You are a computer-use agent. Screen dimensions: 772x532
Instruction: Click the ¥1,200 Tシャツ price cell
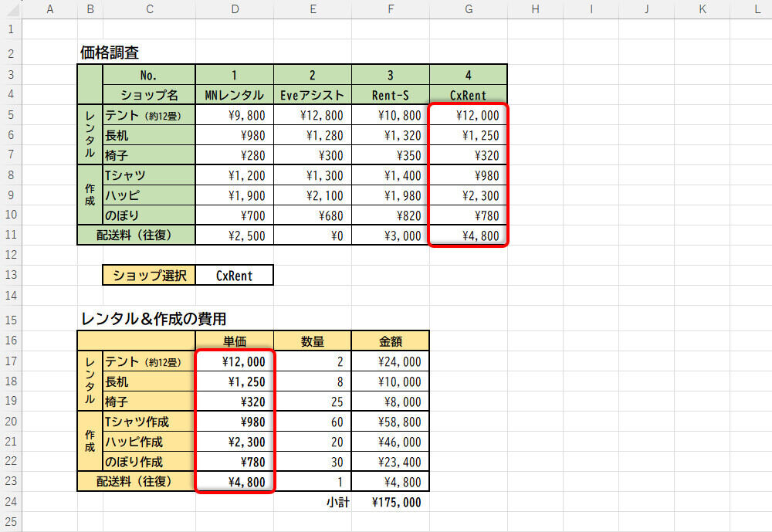[235, 175]
